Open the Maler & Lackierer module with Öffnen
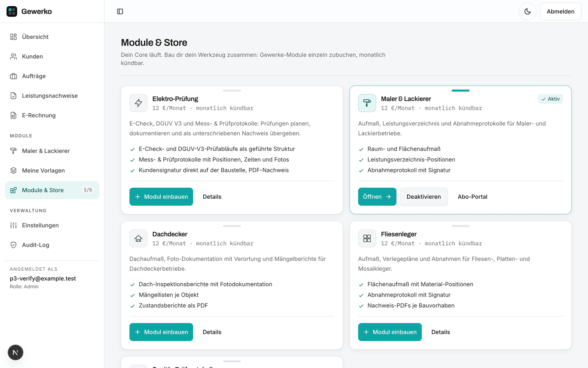Image resolution: width=588 pixels, height=368 pixels. pos(377,197)
